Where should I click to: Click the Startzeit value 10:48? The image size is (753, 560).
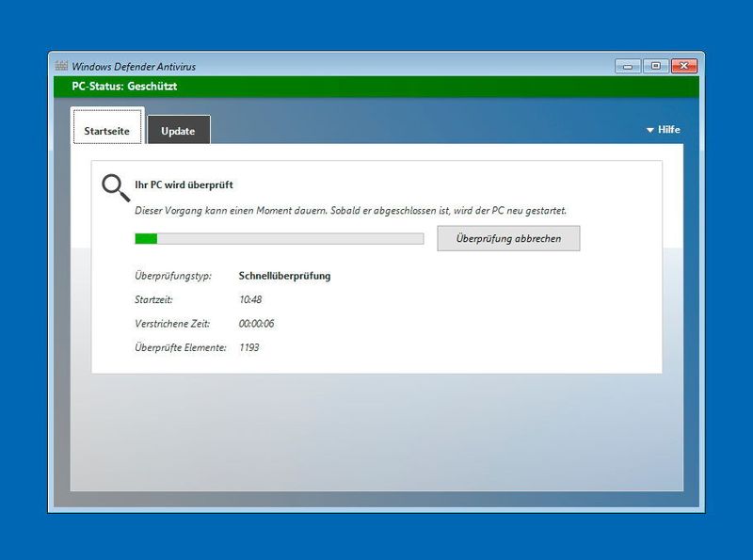(x=251, y=300)
